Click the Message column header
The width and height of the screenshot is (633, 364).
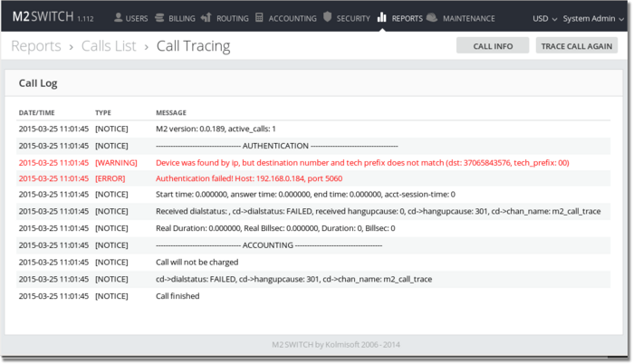click(172, 113)
